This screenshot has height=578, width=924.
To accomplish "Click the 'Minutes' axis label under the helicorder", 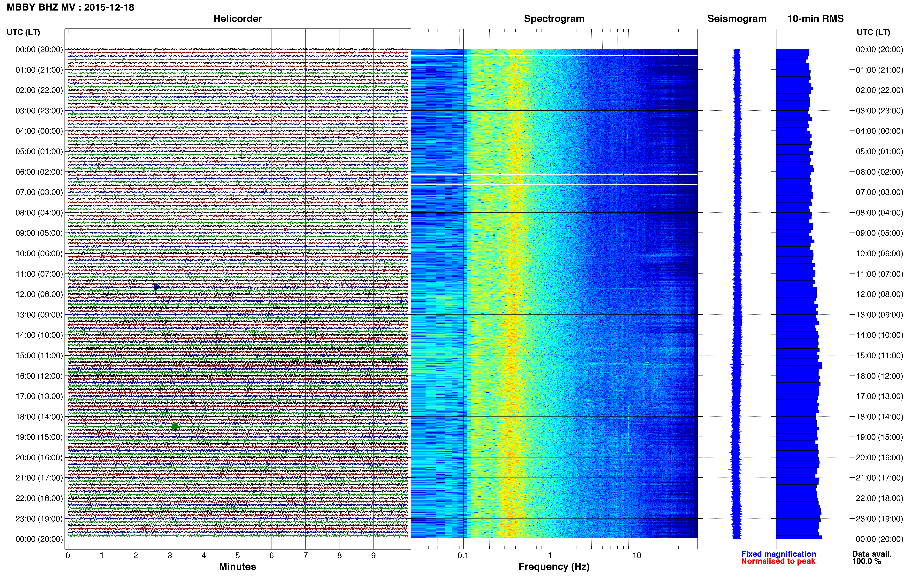I will pos(238,566).
